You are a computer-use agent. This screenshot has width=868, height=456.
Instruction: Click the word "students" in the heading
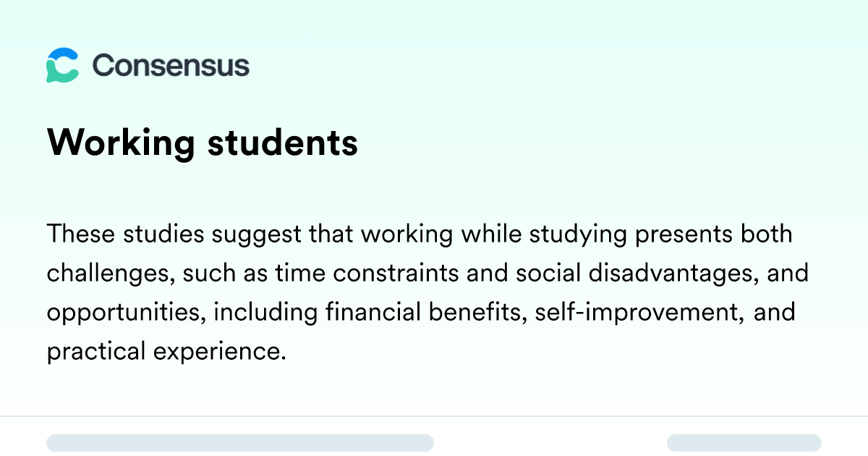coord(283,143)
